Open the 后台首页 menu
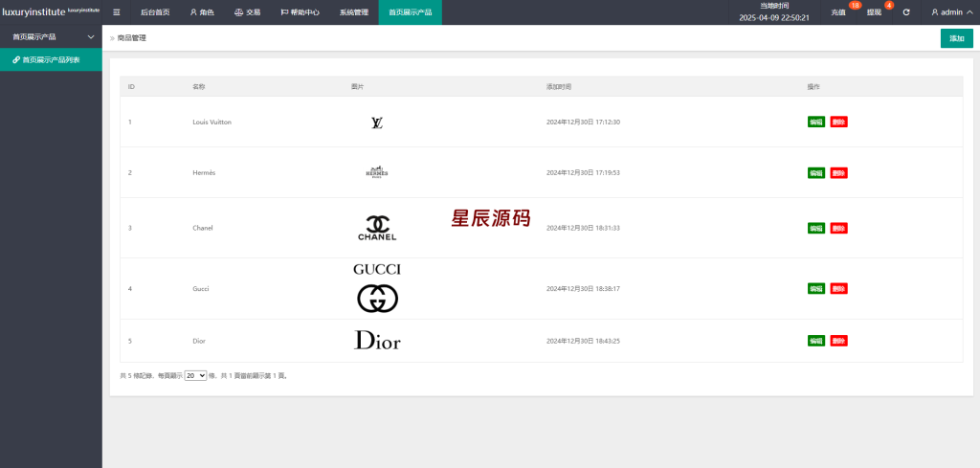Screen dimensions: 980x468 [155, 11]
